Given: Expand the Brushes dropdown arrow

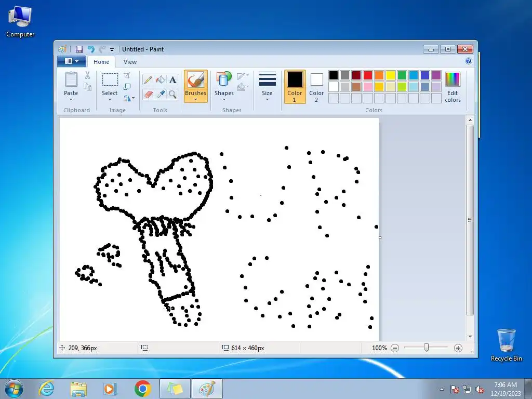Looking at the screenshot, I should point(196,99).
